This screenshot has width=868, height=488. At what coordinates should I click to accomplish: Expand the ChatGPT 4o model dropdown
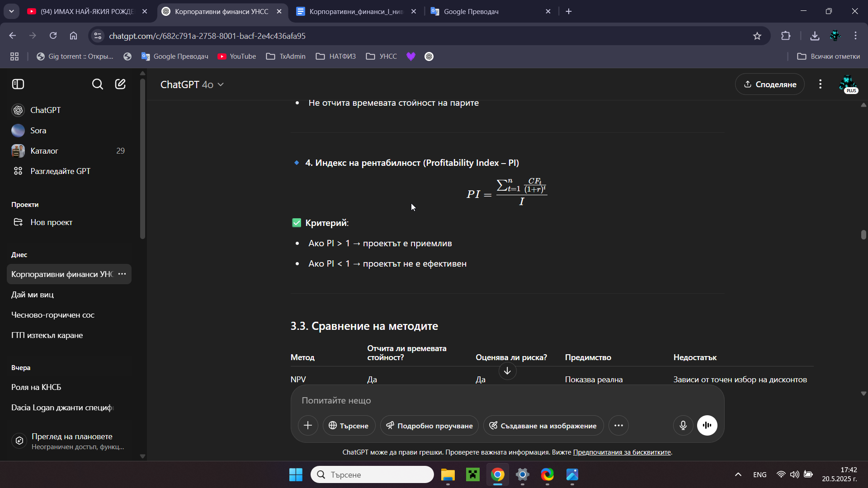click(192, 84)
